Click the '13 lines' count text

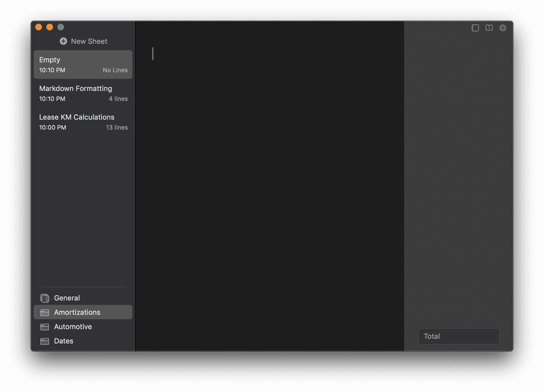[x=117, y=127]
